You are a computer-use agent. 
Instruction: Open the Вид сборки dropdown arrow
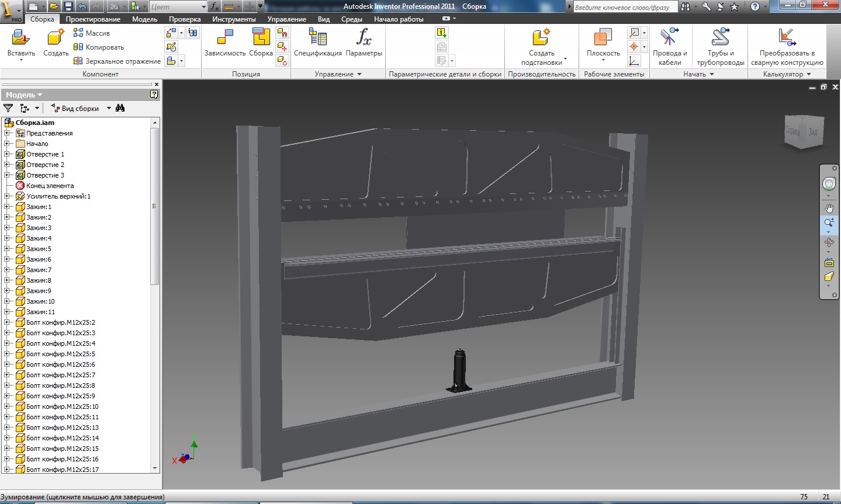click(109, 108)
